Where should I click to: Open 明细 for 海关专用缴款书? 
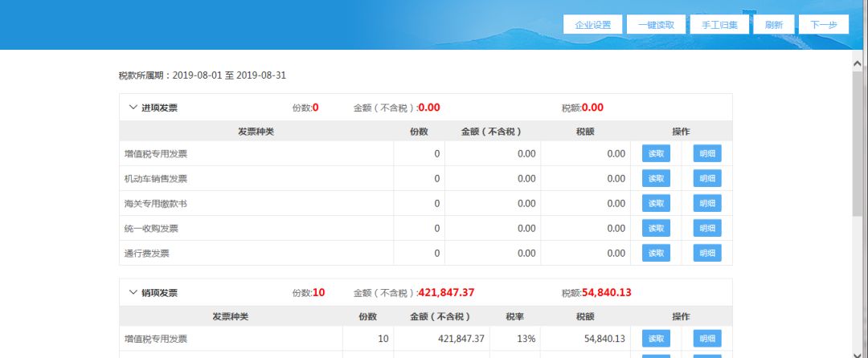(707, 204)
